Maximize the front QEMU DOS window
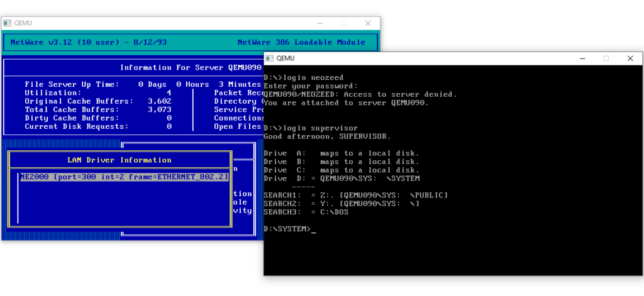The width and height of the screenshot is (644, 296). pos(606,58)
